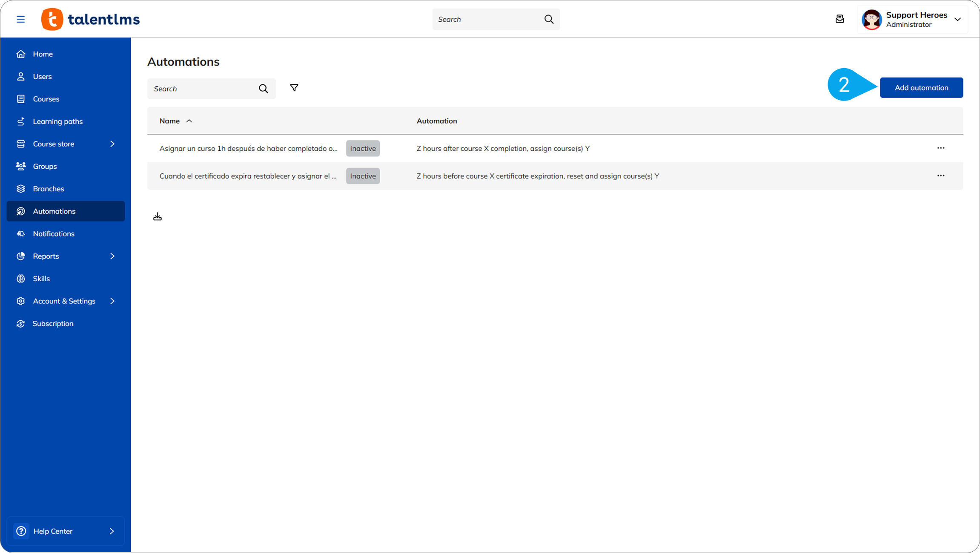Open the messages inbox icon
The image size is (980, 553).
[x=840, y=19]
